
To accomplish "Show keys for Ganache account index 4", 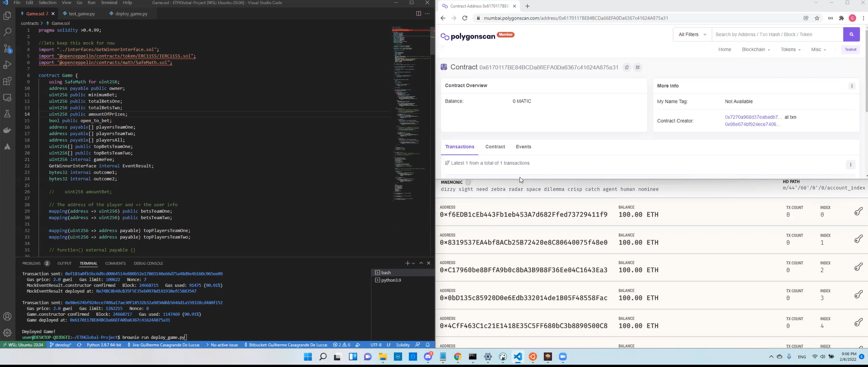I will tap(858, 323).
